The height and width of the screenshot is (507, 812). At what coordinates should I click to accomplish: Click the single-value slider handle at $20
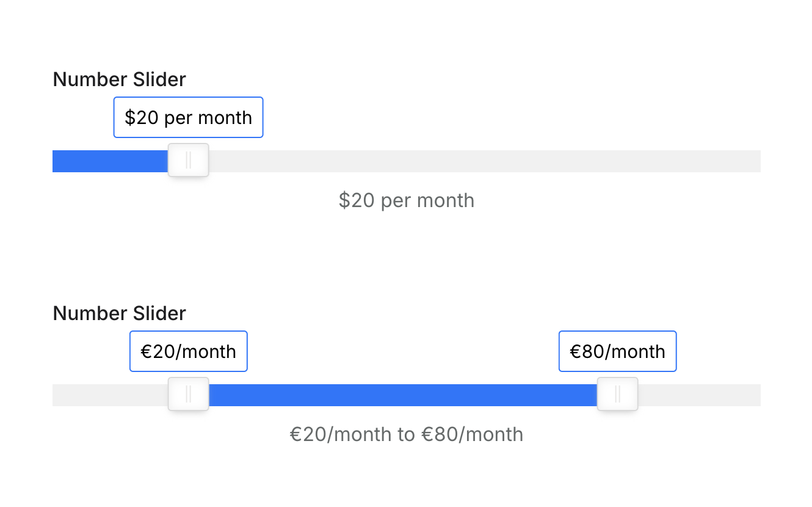coord(189,161)
